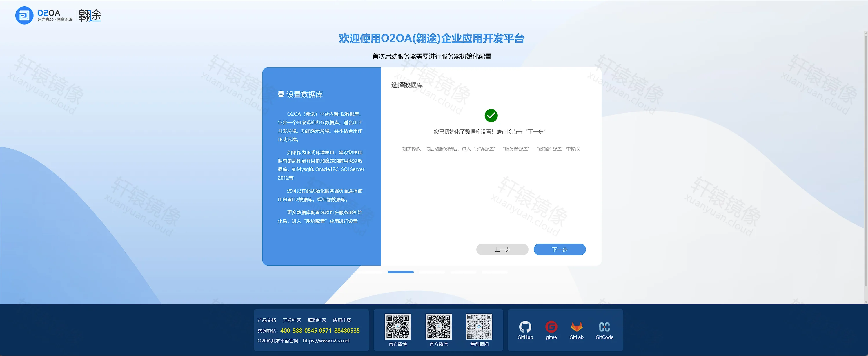Click the 翱途 brand logo

point(90,15)
